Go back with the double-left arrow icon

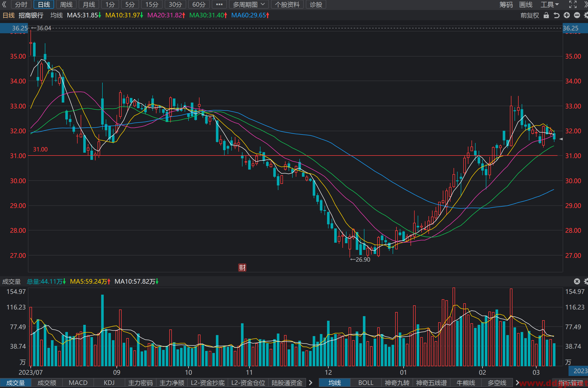click(4, 4)
